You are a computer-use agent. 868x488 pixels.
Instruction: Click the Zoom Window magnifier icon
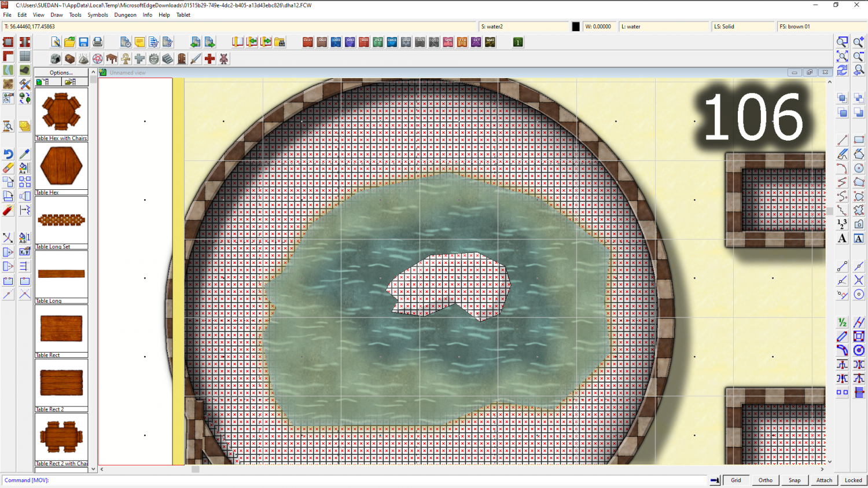[x=842, y=42]
